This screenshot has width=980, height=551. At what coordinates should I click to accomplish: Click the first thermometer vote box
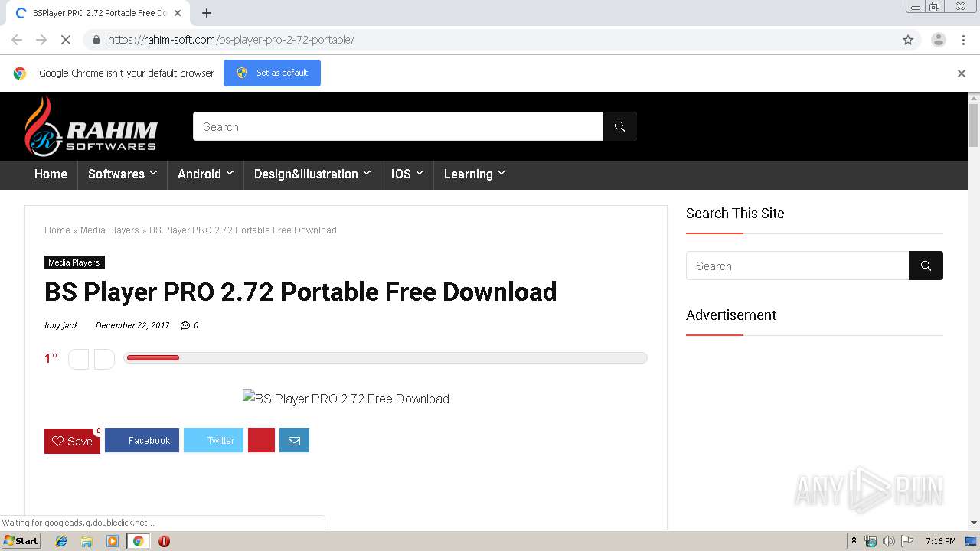(x=79, y=359)
